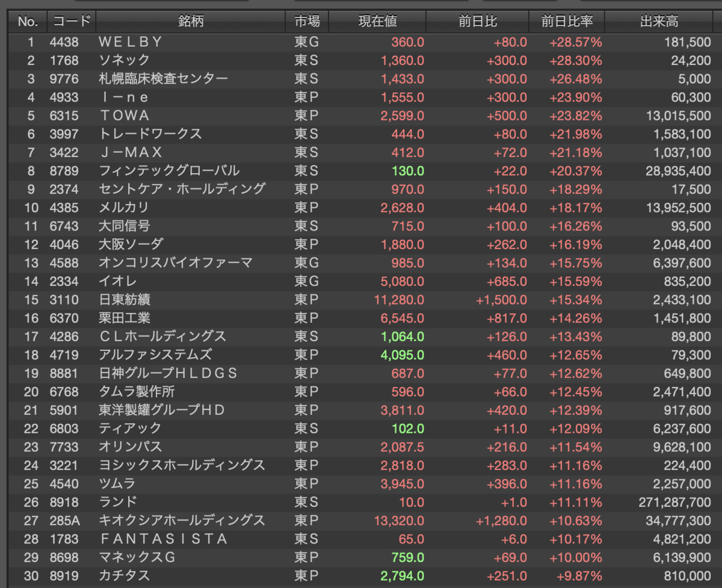Click change rate +28.57%

575,42
